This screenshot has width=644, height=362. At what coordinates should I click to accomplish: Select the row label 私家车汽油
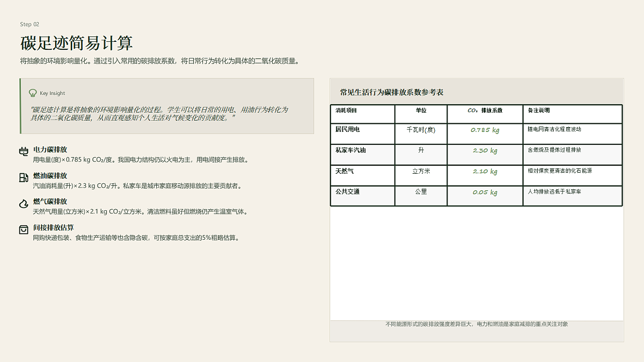pos(350,150)
